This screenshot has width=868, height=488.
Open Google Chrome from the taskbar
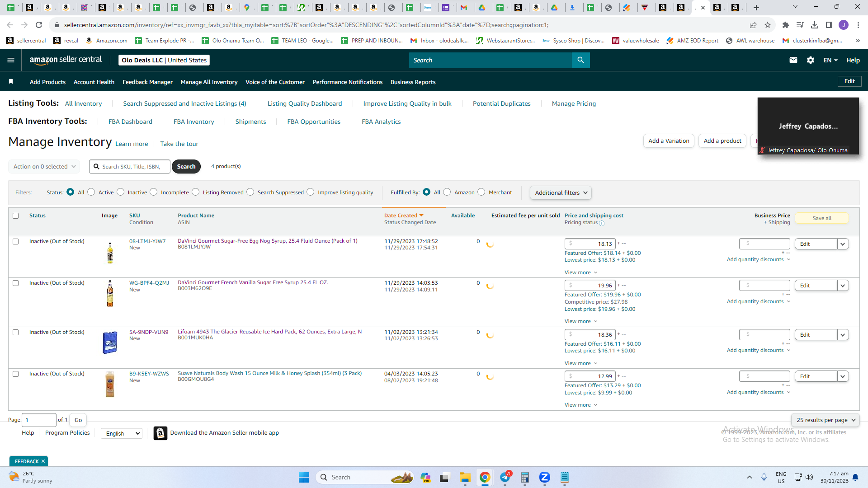tap(485, 477)
